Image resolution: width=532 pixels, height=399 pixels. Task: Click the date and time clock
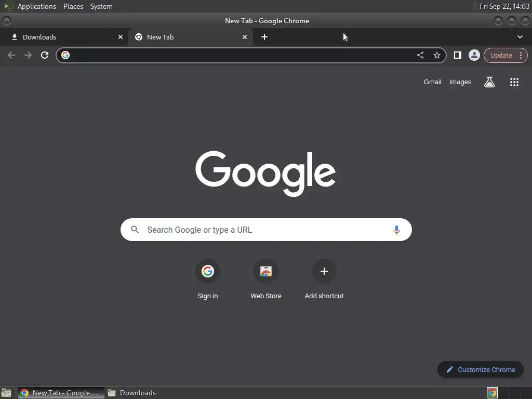[504, 6]
